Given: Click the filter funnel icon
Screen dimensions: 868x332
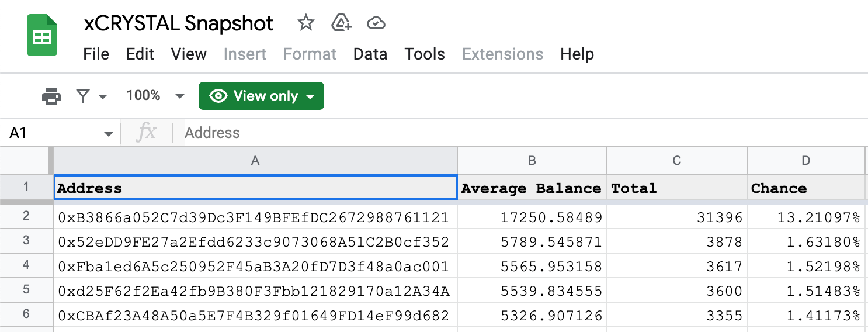Looking at the screenshot, I should pos(84,96).
